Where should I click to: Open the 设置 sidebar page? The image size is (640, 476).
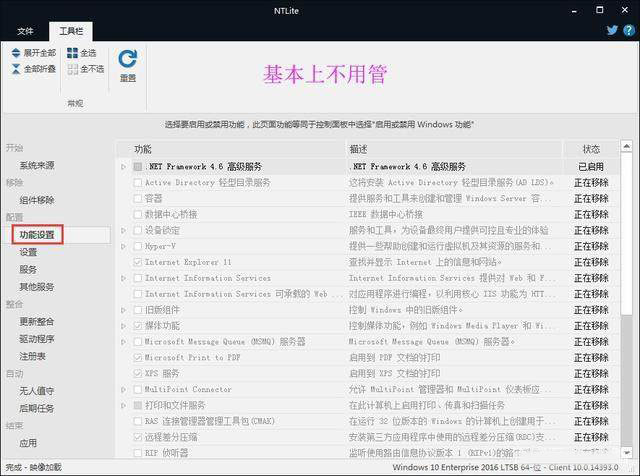(28, 252)
